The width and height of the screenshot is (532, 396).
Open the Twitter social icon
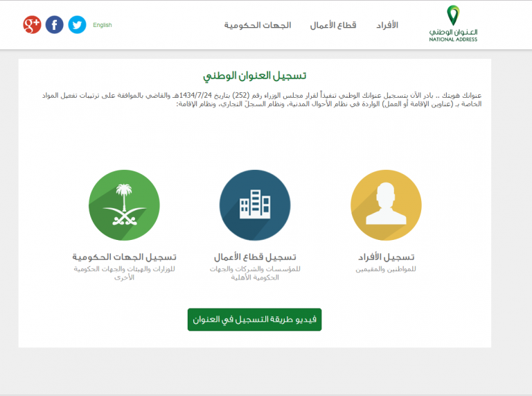pyautogui.click(x=77, y=25)
